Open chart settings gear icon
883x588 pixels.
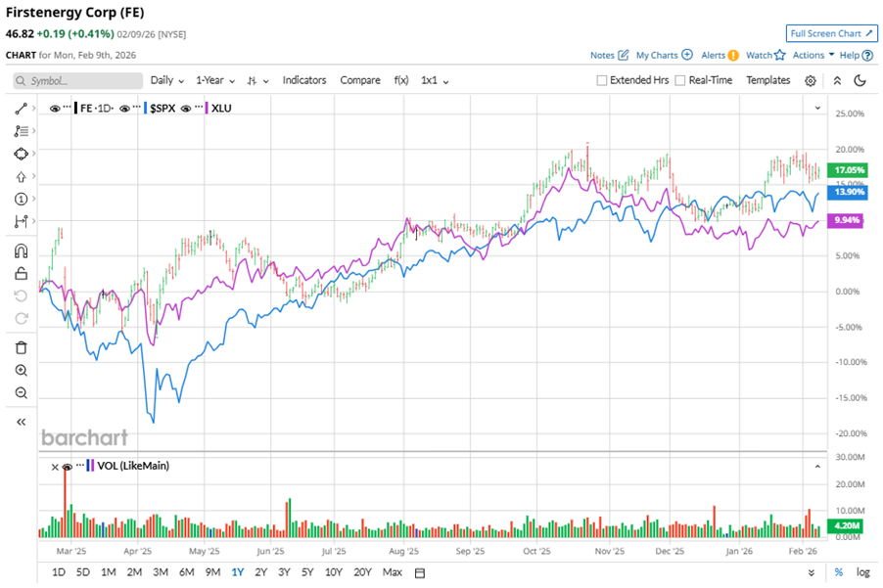pyautogui.click(x=811, y=81)
